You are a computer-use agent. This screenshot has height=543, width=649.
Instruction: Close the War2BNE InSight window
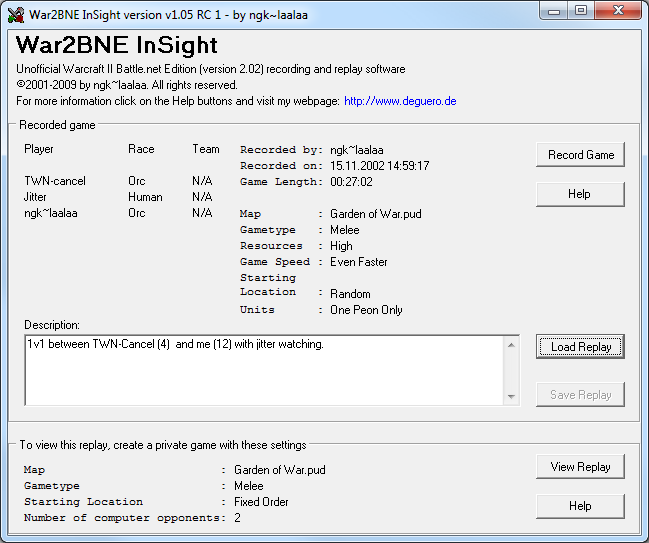[618, 11]
